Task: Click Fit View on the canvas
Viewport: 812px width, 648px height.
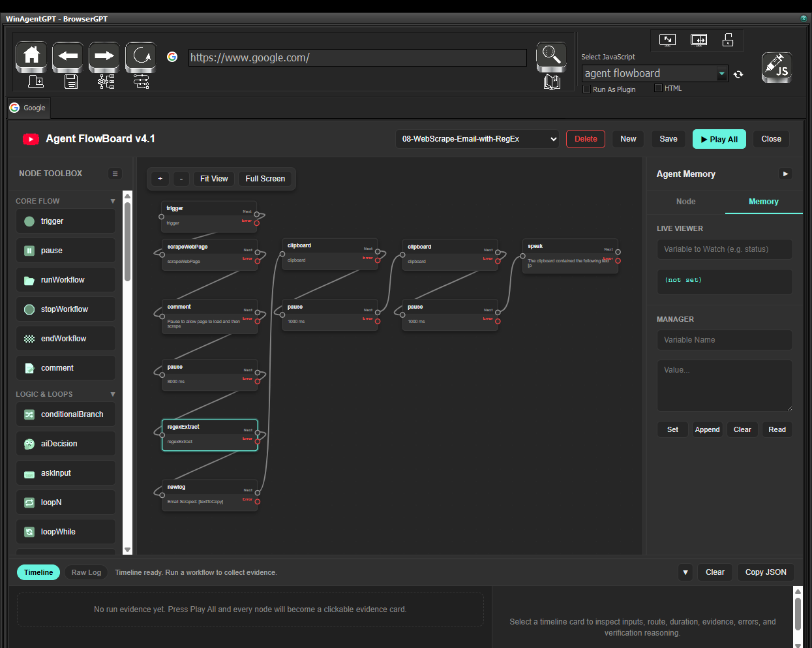Action: click(214, 179)
